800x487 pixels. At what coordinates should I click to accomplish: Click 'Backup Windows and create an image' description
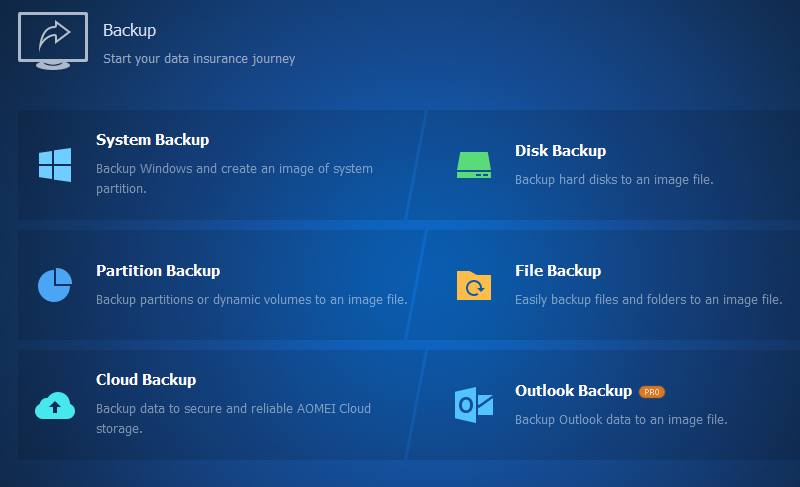(234, 169)
